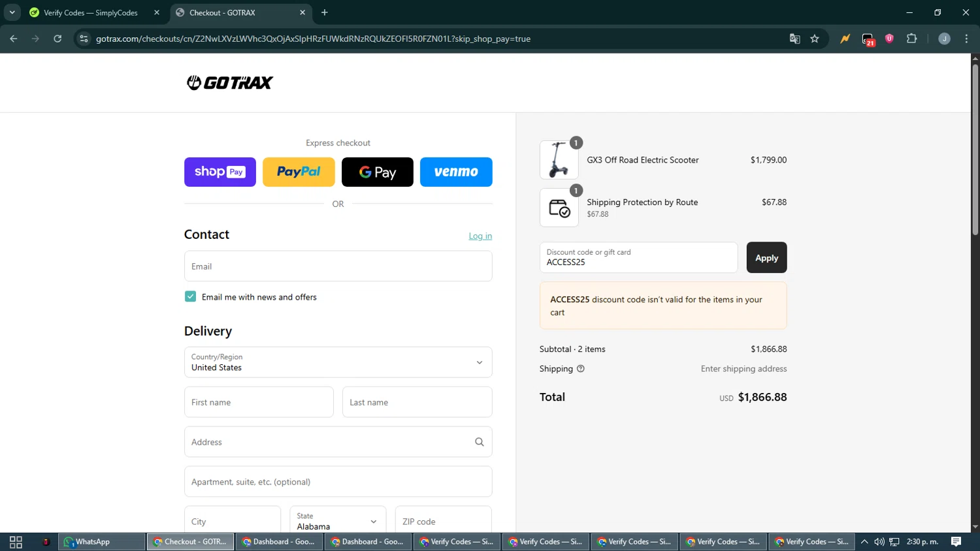
Task: Click the GX3 scooter product thumbnail
Action: [559, 160]
